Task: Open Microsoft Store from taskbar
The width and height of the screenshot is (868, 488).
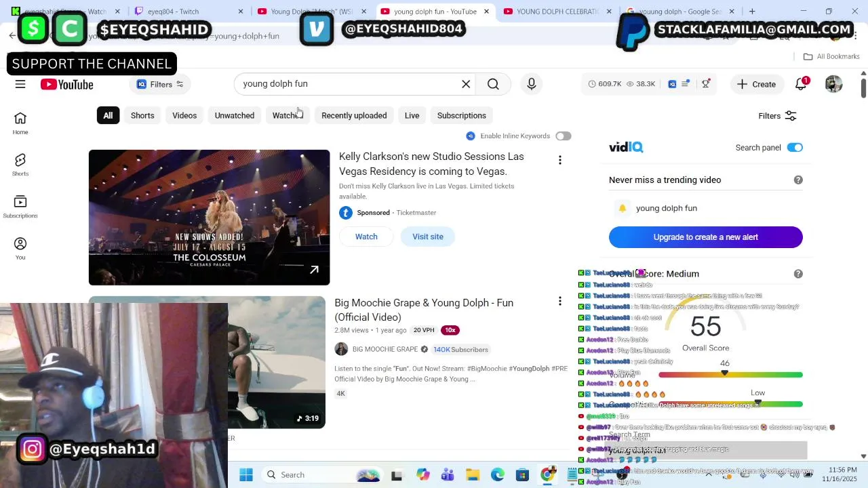Action: [x=522, y=475]
